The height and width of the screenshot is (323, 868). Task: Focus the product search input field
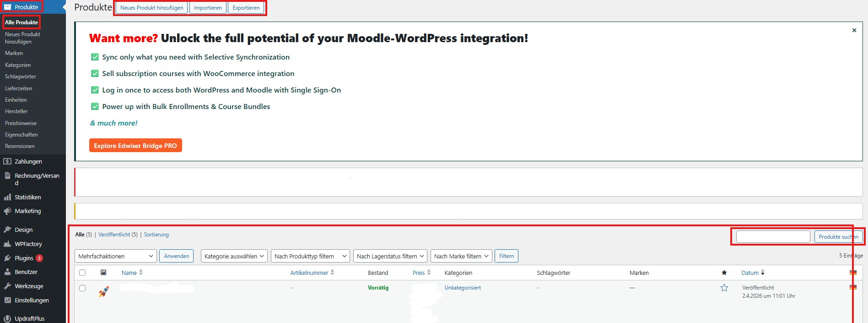click(x=773, y=237)
